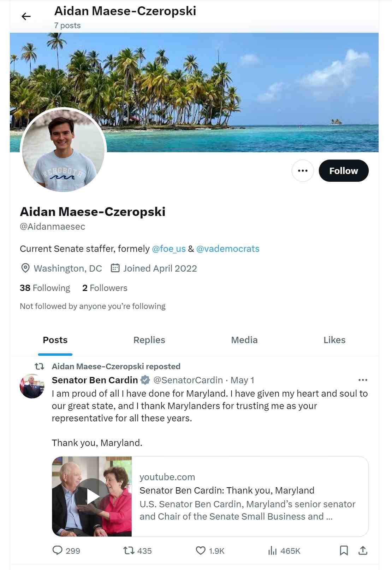The height and width of the screenshot is (570, 392).
Task: Click Senator Cardin's verified checkmark badge
Action: (145, 380)
